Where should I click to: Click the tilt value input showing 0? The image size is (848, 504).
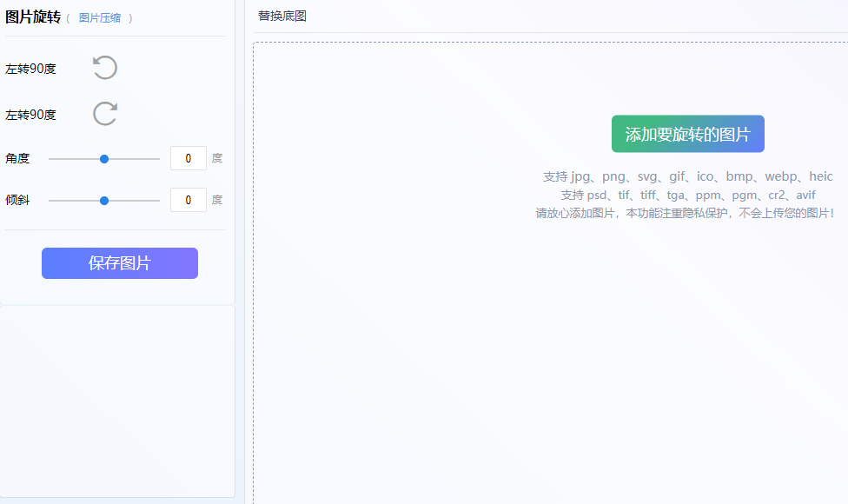click(x=189, y=200)
